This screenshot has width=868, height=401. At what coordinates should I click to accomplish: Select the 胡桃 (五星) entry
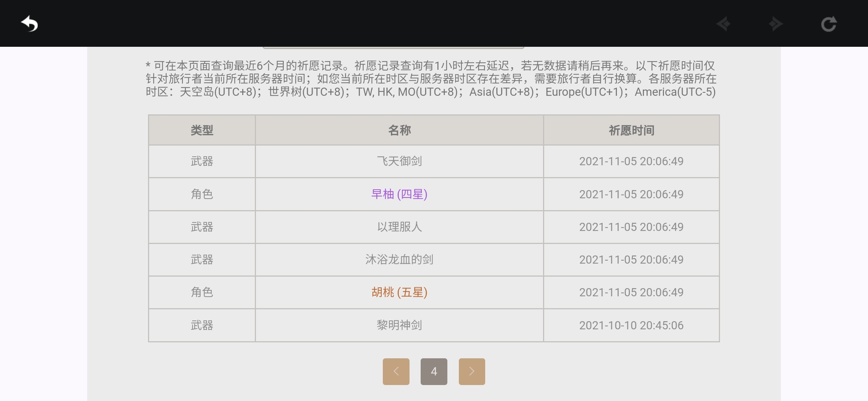click(400, 292)
